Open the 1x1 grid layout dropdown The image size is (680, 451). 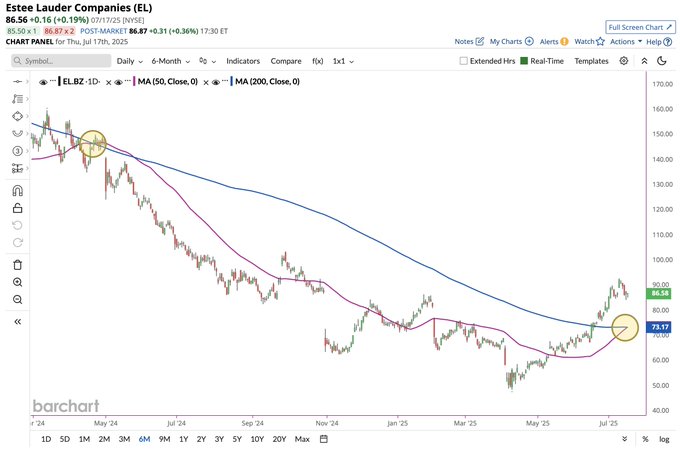pyautogui.click(x=343, y=61)
